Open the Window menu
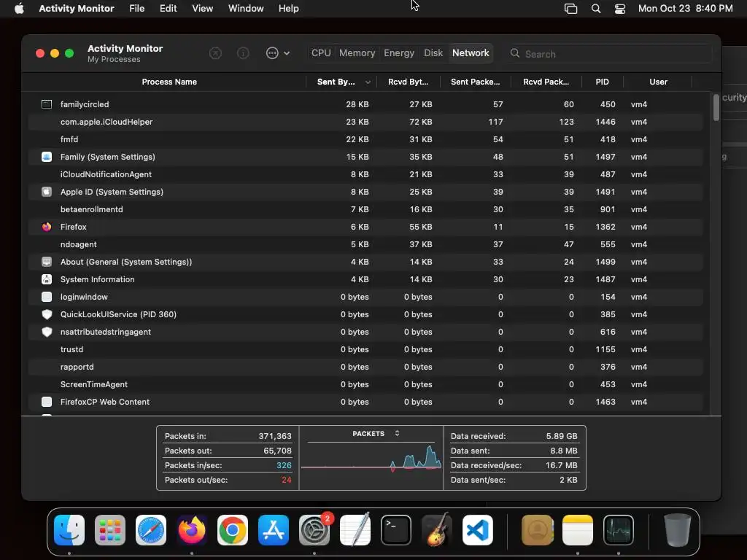This screenshot has height=560, width=747. [246, 9]
